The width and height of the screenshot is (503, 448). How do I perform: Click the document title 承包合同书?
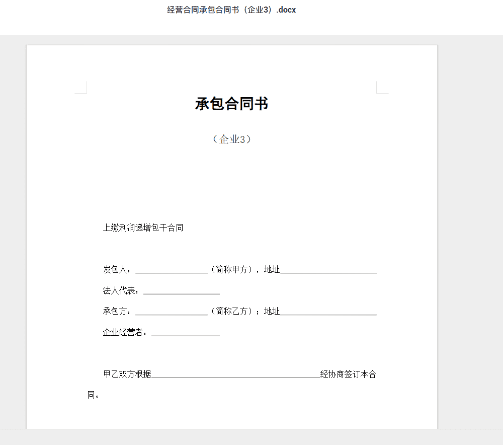tap(231, 104)
